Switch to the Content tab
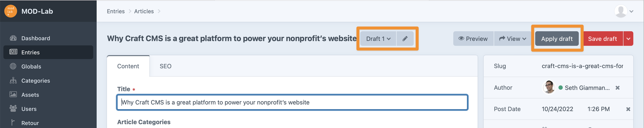Image resolution: width=644 pixels, height=128 pixels. pyautogui.click(x=128, y=66)
